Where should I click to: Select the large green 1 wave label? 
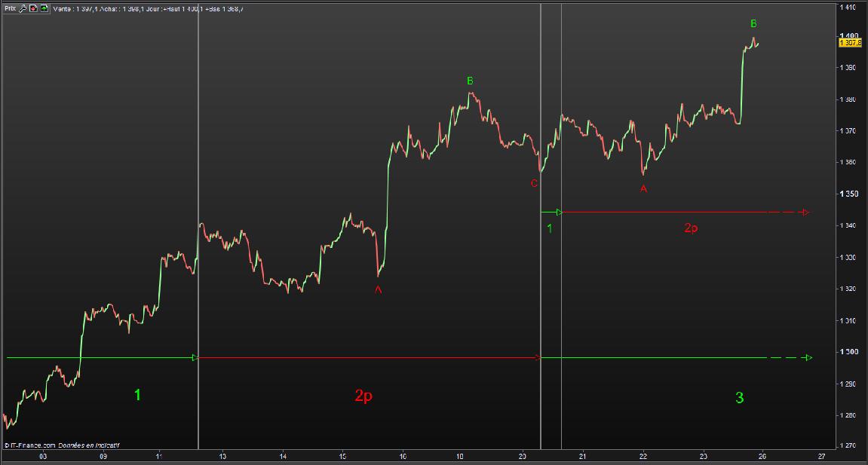pyautogui.click(x=137, y=395)
